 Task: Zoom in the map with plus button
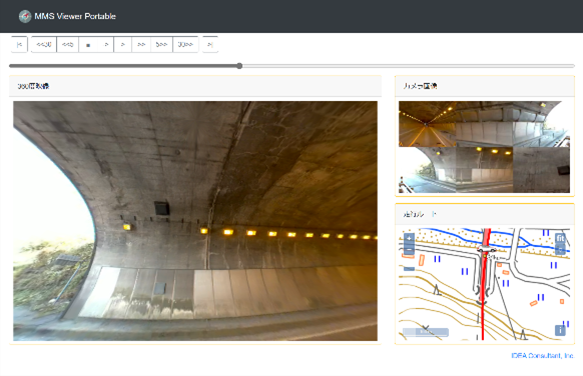[x=409, y=238]
